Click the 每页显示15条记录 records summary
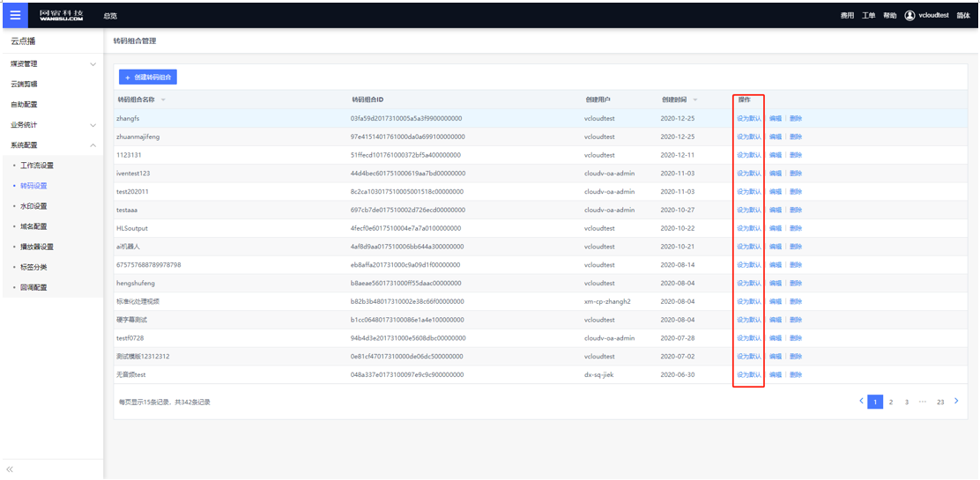Image resolution: width=980 pixels, height=480 pixels. pyautogui.click(x=165, y=402)
